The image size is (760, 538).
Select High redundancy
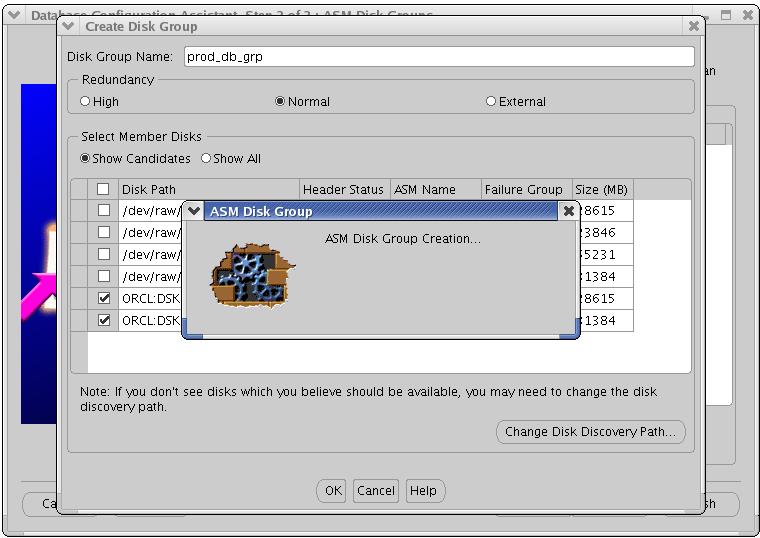[86, 101]
